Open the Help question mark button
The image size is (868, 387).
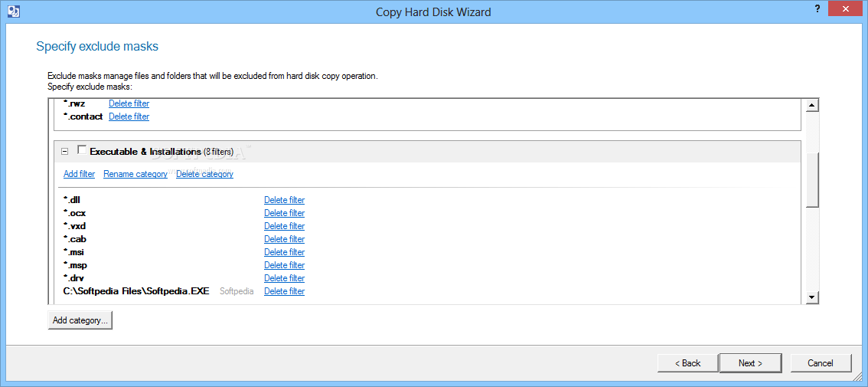[817, 8]
